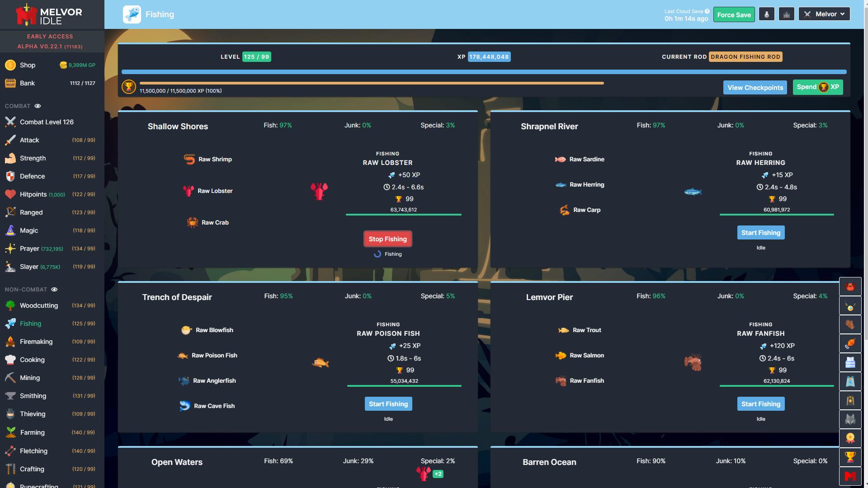This screenshot has width=868, height=488.
Task: Click the Shop menu item in sidebar
Action: click(28, 64)
